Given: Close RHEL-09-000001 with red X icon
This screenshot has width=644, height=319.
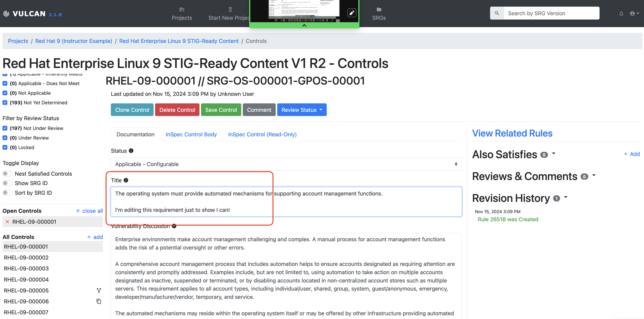Looking at the screenshot, I should pos(8,222).
